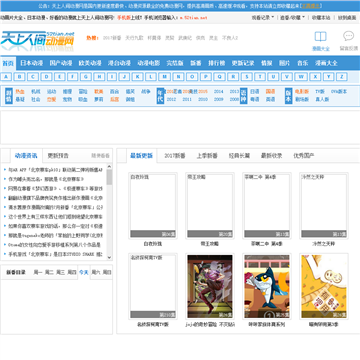Switch to the 经典长篇 tab
The width and height of the screenshot is (360, 360).
point(239,156)
